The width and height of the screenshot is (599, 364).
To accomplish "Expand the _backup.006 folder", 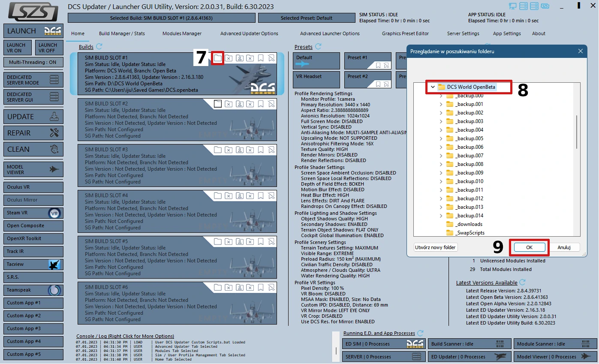I will pyautogui.click(x=441, y=147).
